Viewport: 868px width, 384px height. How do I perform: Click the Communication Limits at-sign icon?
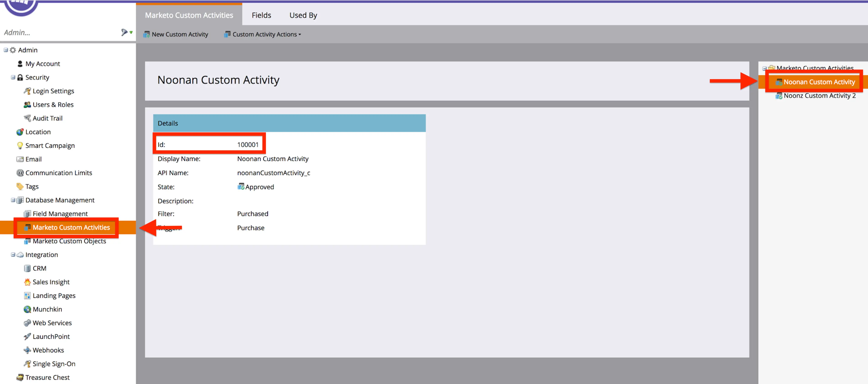click(20, 173)
